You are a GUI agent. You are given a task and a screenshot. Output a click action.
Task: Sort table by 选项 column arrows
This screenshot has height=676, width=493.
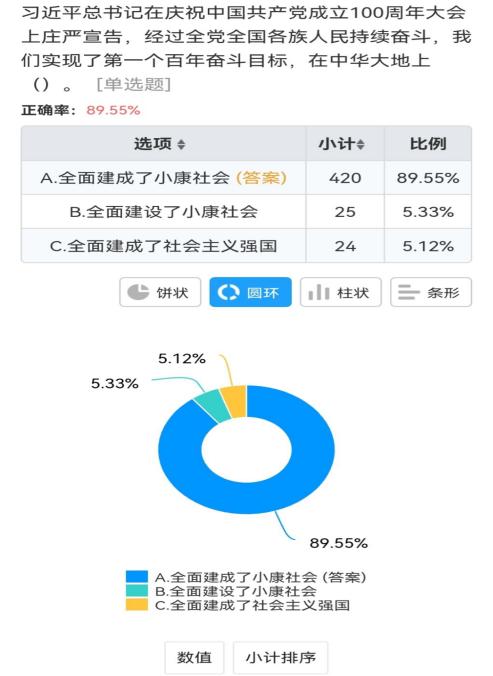pos(181,144)
